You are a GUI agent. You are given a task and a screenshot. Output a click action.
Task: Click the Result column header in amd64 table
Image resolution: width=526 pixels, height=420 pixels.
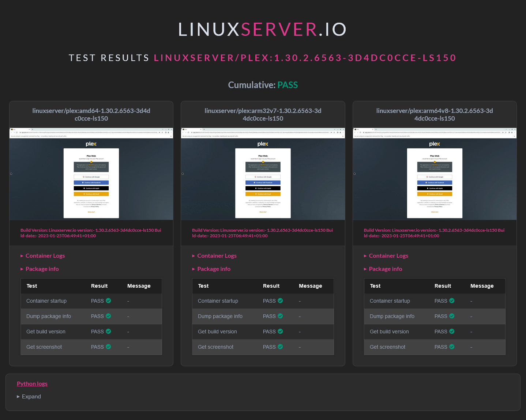(x=99, y=286)
